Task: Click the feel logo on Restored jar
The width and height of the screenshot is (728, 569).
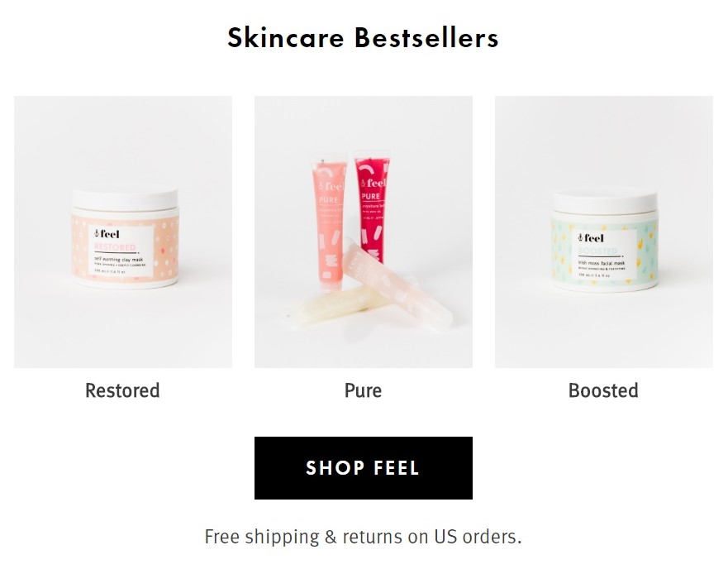Action: click(x=107, y=234)
